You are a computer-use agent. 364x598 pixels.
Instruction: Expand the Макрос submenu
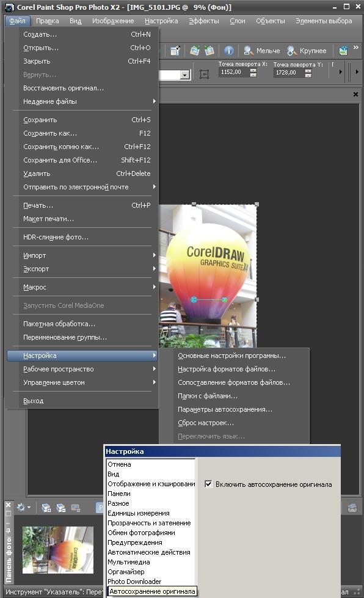[82, 287]
